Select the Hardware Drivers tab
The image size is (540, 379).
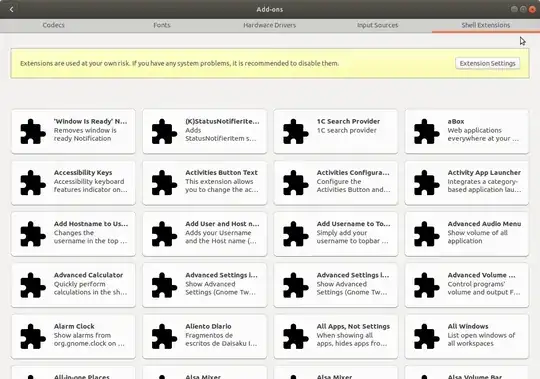[269, 25]
